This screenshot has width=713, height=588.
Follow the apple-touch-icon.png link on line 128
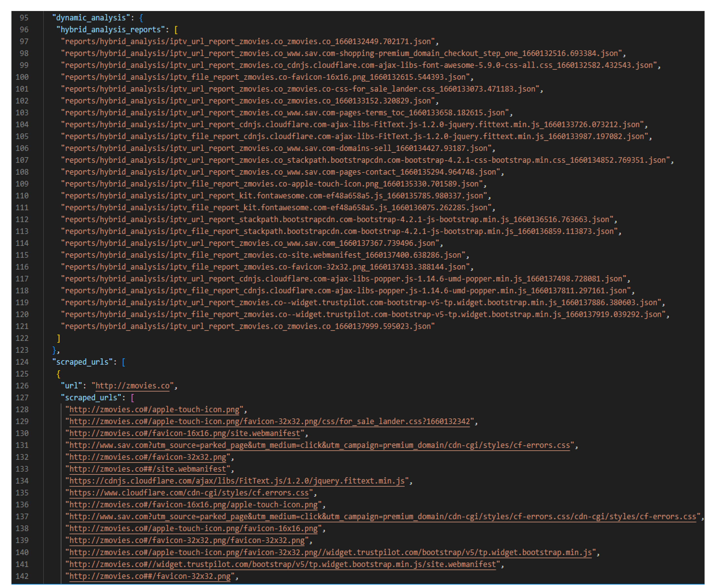[154, 410]
